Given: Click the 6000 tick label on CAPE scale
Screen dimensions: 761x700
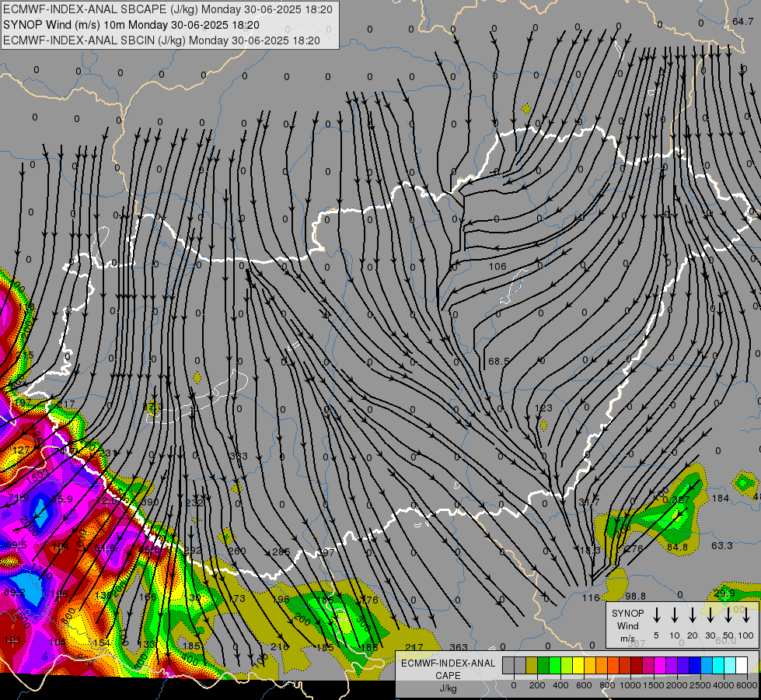Looking at the screenshot, I should click(x=747, y=685).
